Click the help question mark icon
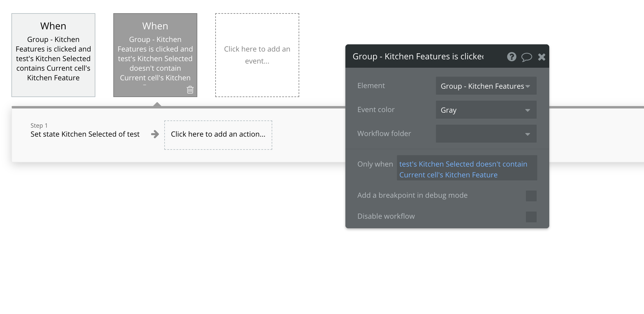 point(511,57)
